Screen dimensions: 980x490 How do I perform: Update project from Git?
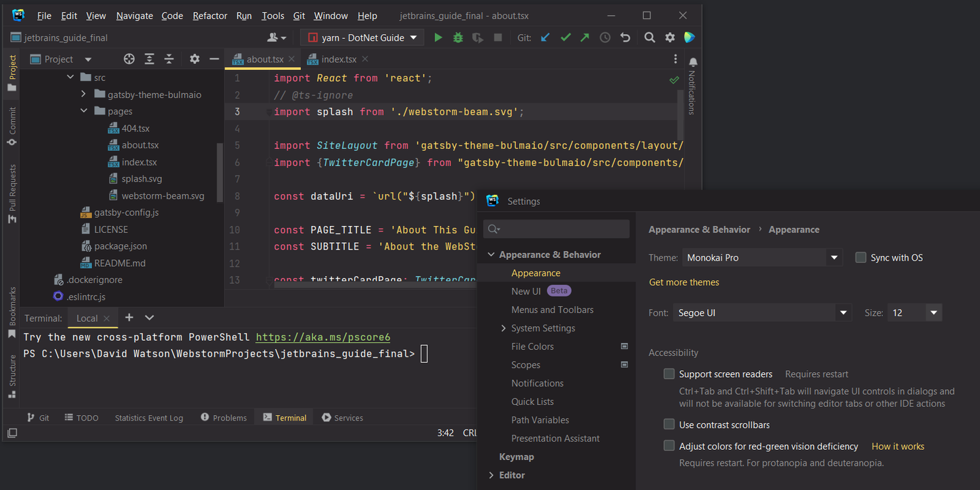tap(544, 37)
